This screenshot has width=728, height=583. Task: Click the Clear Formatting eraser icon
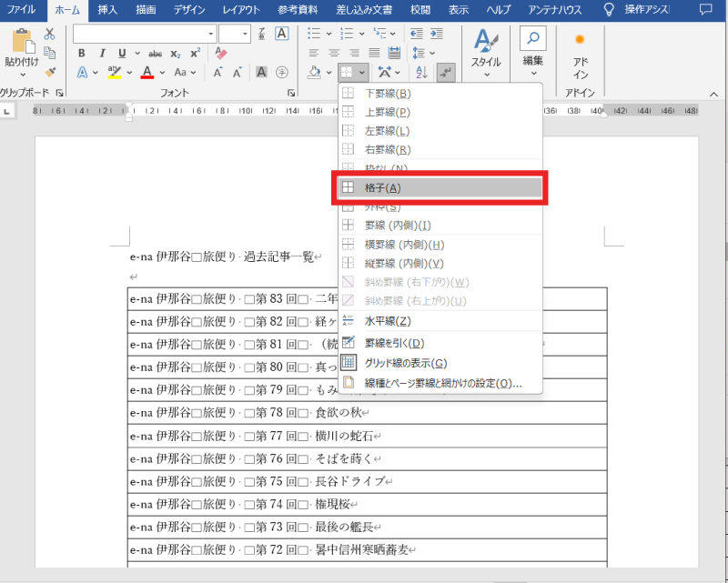[x=220, y=53]
